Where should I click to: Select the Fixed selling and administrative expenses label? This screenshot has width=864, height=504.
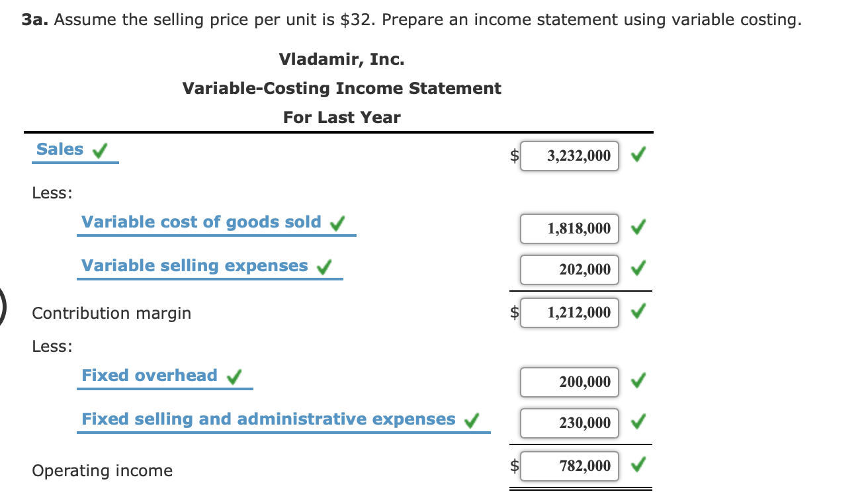point(267,419)
